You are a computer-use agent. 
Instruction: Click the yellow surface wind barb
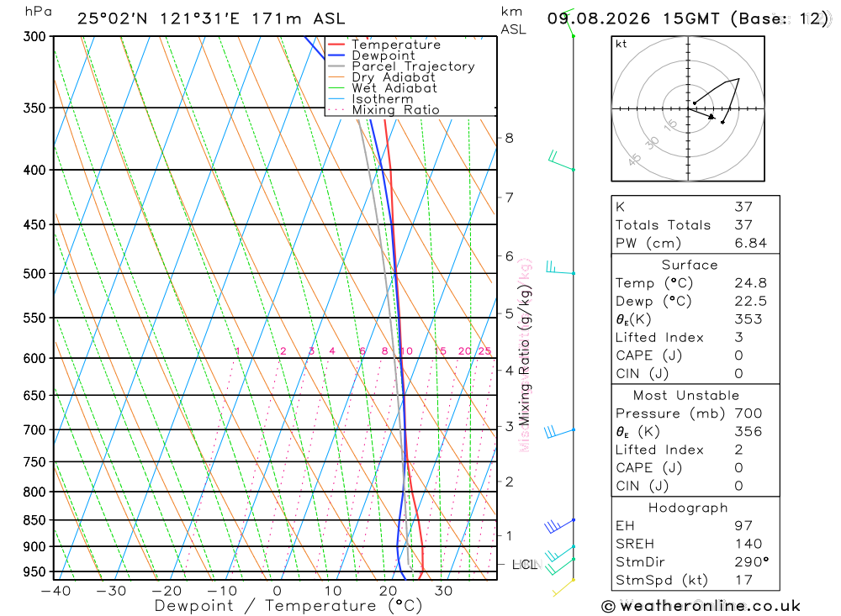[x=563, y=587]
